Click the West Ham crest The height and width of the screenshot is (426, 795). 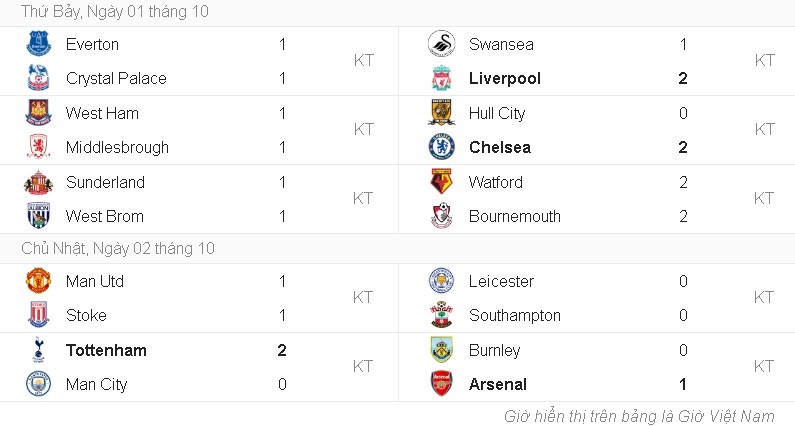(x=38, y=113)
